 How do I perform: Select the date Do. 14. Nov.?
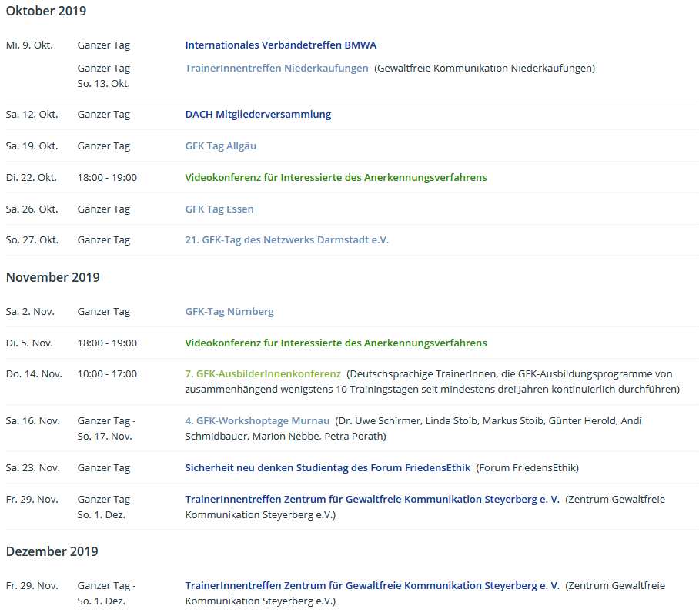[x=34, y=373]
